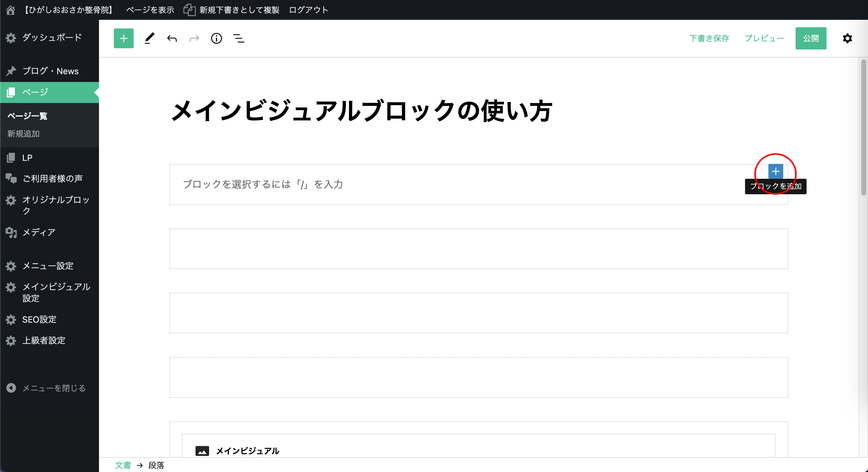
Task: Click the 公開 publish button
Action: (811, 38)
